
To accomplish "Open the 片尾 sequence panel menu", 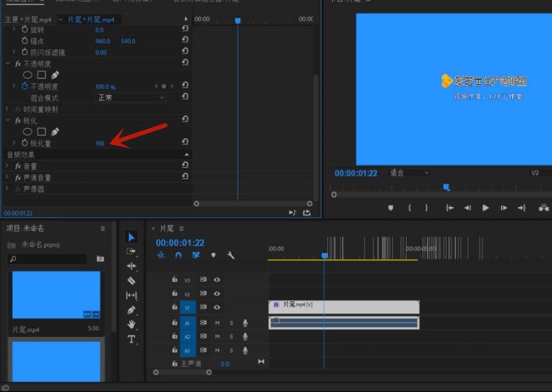I will coord(183,228).
